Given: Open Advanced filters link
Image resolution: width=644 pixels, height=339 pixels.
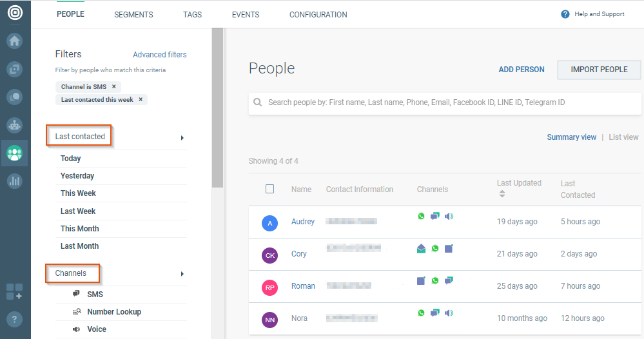Looking at the screenshot, I should (160, 55).
